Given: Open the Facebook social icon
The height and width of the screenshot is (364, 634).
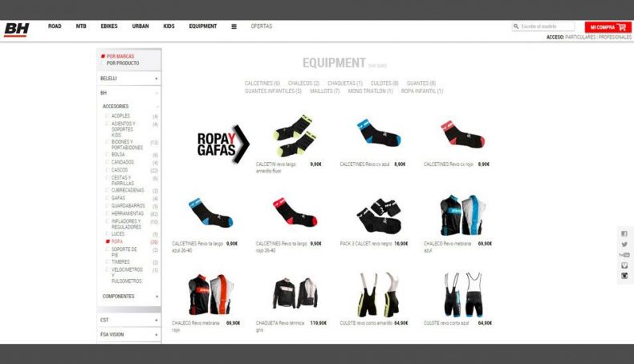Looking at the screenshot, I should 624,233.
